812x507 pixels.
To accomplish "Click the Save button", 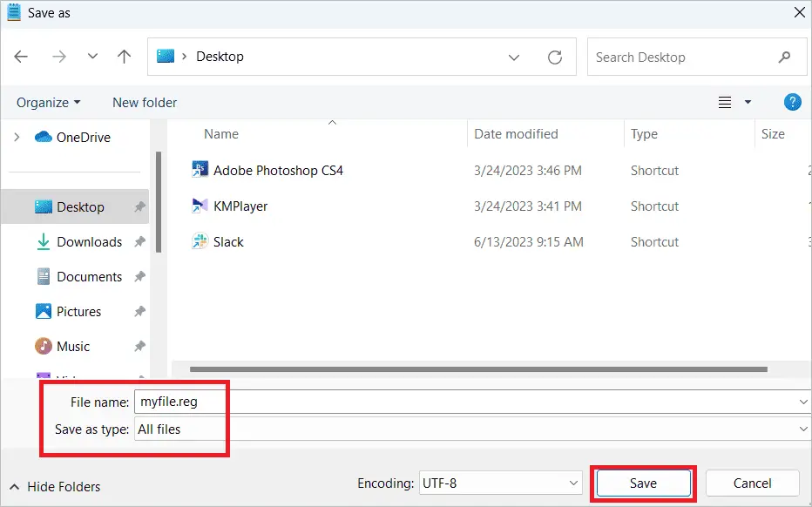I will pos(643,483).
